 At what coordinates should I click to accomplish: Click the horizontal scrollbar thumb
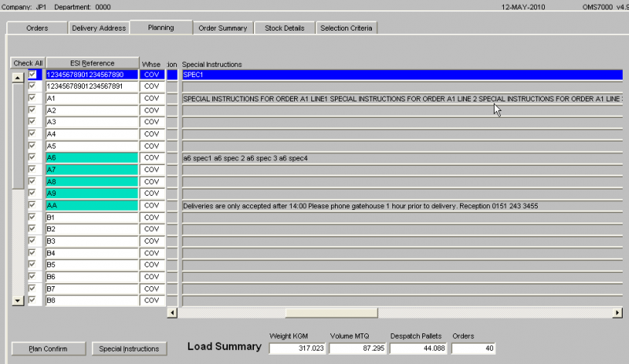331,313
